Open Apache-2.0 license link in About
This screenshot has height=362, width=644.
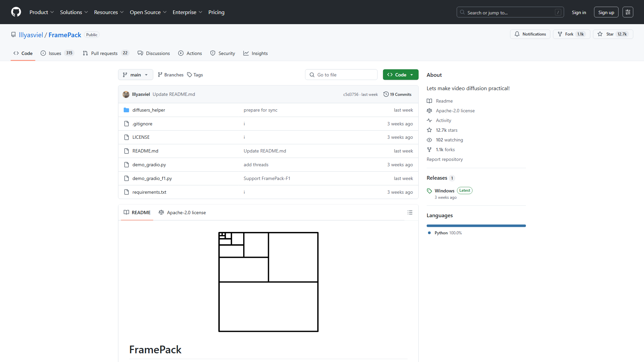[x=451, y=111]
